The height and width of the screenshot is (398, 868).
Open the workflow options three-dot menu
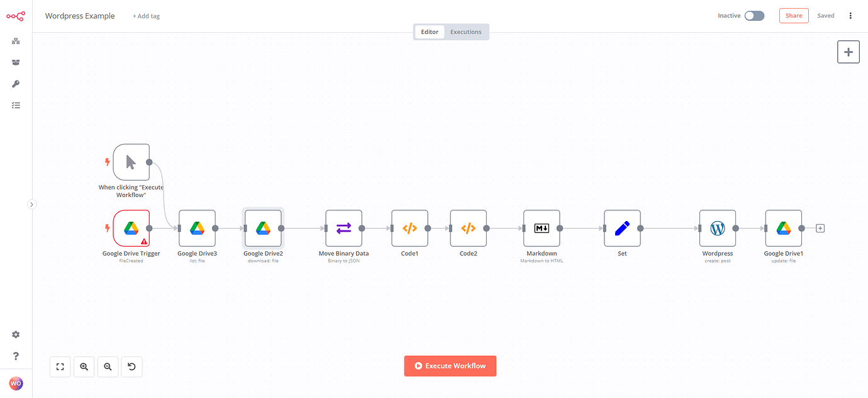tap(850, 15)
